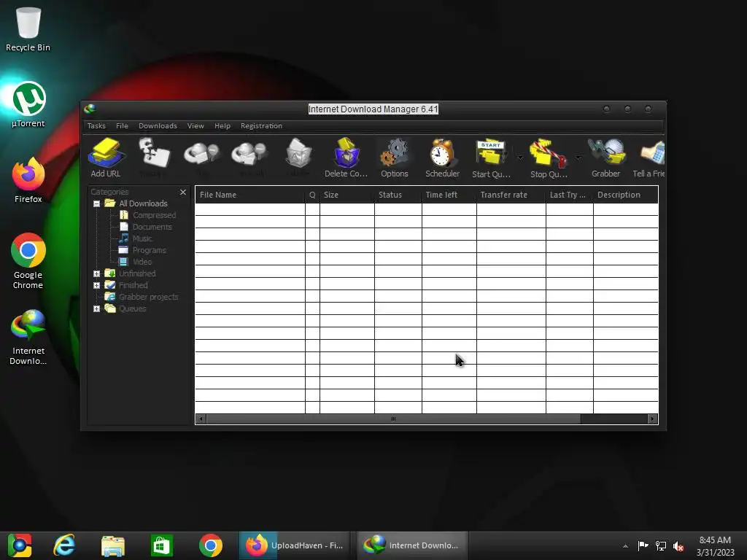This screenshot has height=560, width=747.
Task: Click the Tell a Friend toolbar icon
Action: click(x=649, y=158)
